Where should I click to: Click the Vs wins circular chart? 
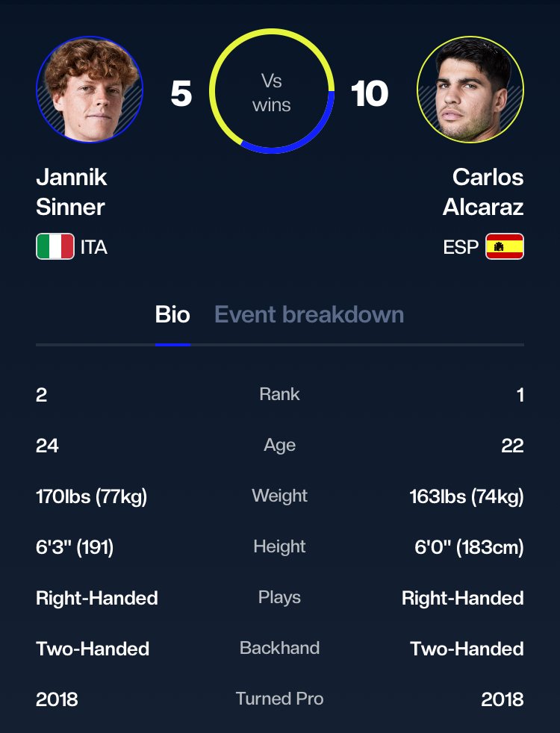click(271, 92)
